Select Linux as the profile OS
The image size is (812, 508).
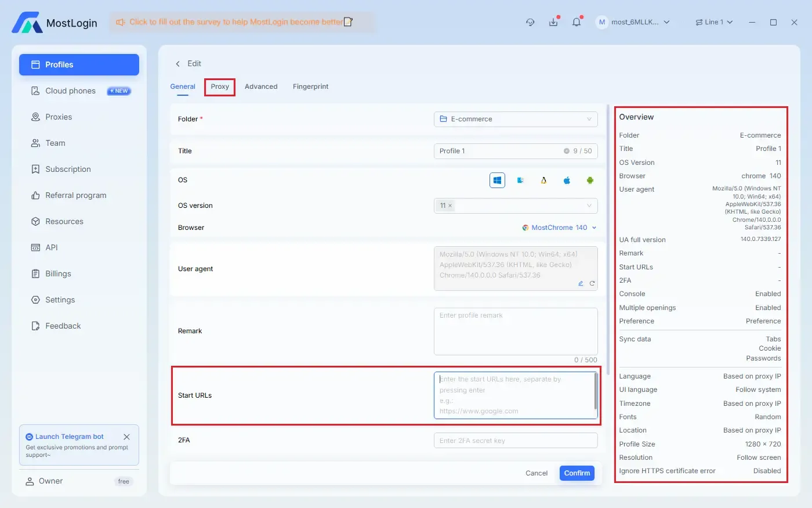pos(543,181)
